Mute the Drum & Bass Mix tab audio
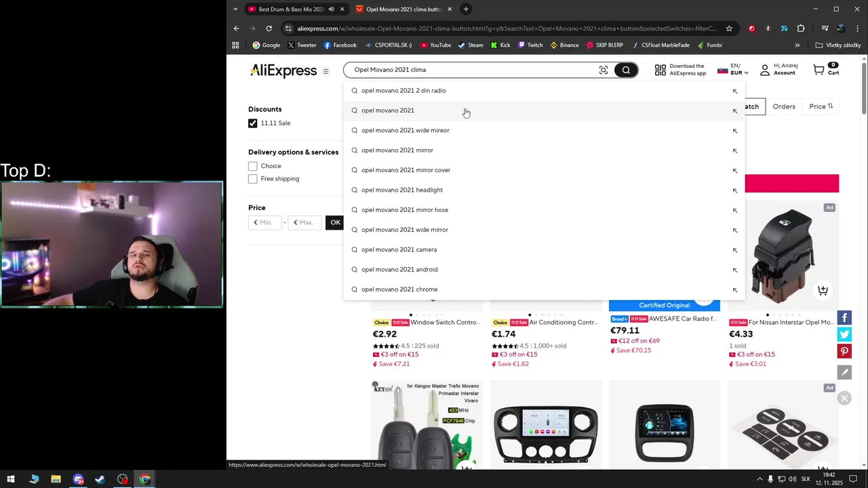This screenshot has width=868, height=488. (331, 9)
